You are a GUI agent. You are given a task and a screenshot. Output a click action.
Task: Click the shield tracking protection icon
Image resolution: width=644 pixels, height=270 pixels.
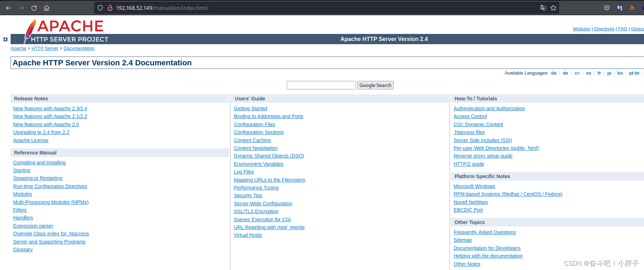pyautogui.click(x=100, y=8)
